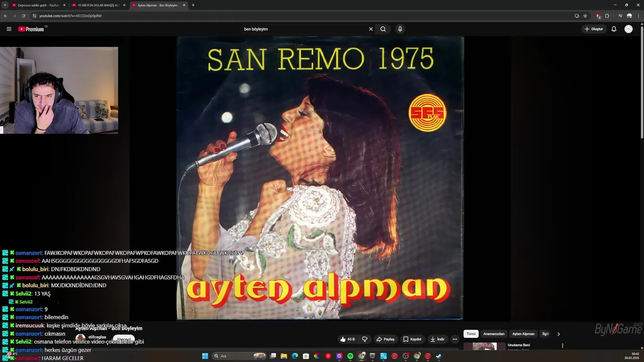Dislike the video with thumbs down
The image size is (644, 362).
365,339
